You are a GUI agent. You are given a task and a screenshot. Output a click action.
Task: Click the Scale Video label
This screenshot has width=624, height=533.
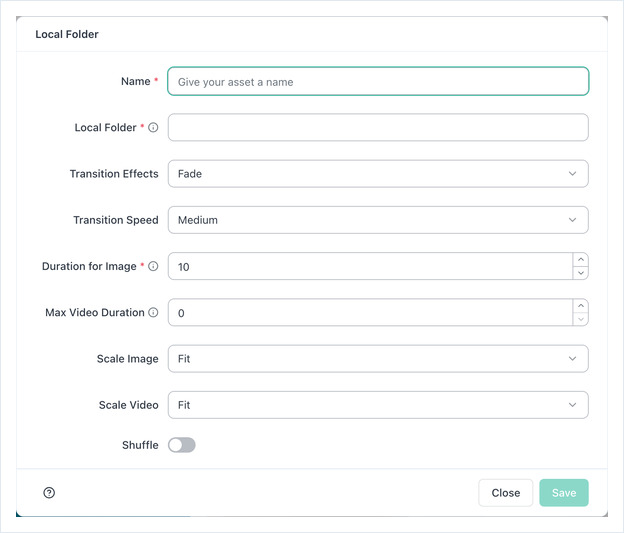tap(129, 405)
